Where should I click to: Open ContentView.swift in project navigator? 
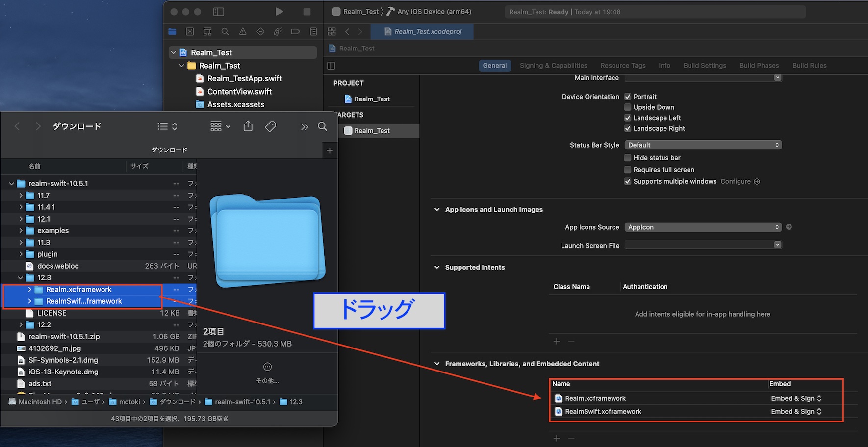click(x=239, y=92)
